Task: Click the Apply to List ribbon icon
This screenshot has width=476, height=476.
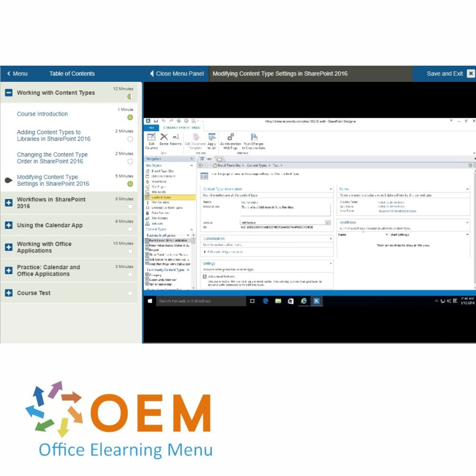Action: click(212, 137)
